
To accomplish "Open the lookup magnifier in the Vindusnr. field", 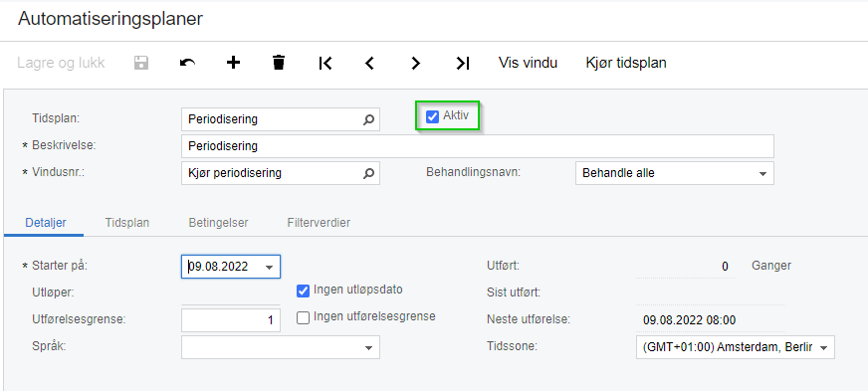I will point(368,173).
